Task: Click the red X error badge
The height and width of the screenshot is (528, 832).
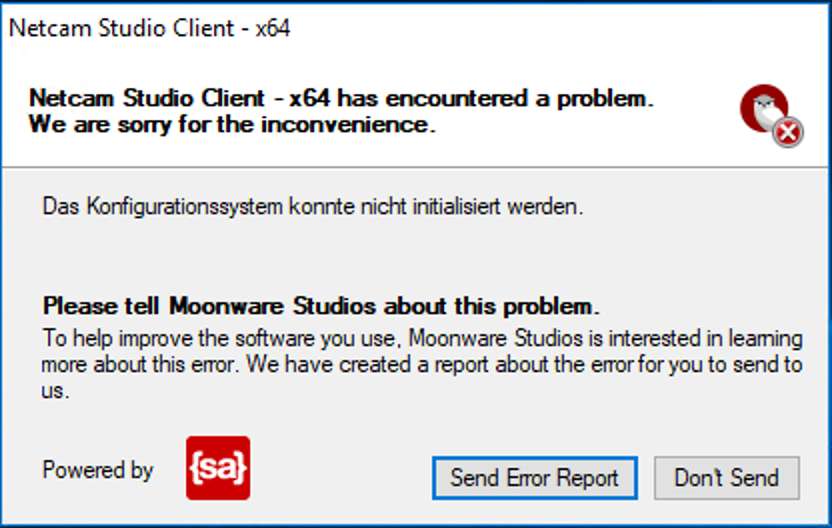Action: [788, 132]
